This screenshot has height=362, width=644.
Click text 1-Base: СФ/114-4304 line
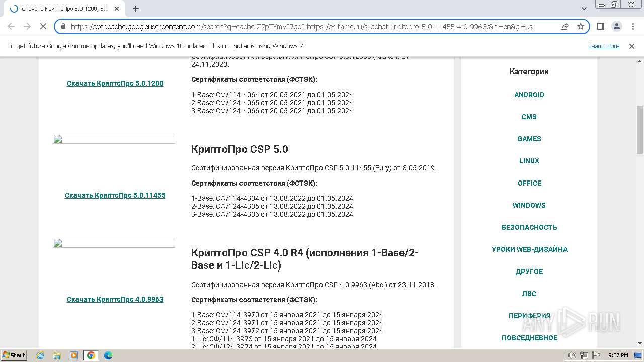272,198
